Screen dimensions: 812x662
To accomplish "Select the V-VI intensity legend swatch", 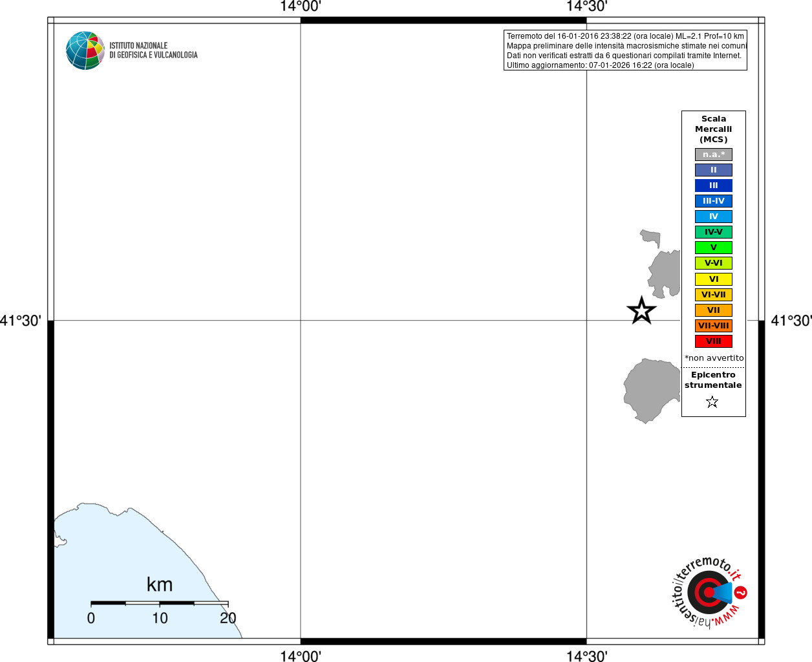I will [714, 263].
